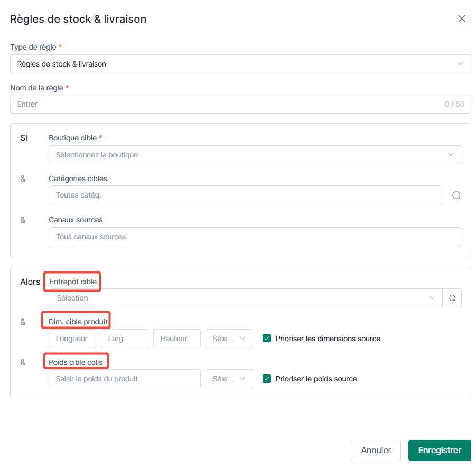The height and width of the screenshot is (469, 476).
Task: Open the weight unit dropdown
Action: 229,379
